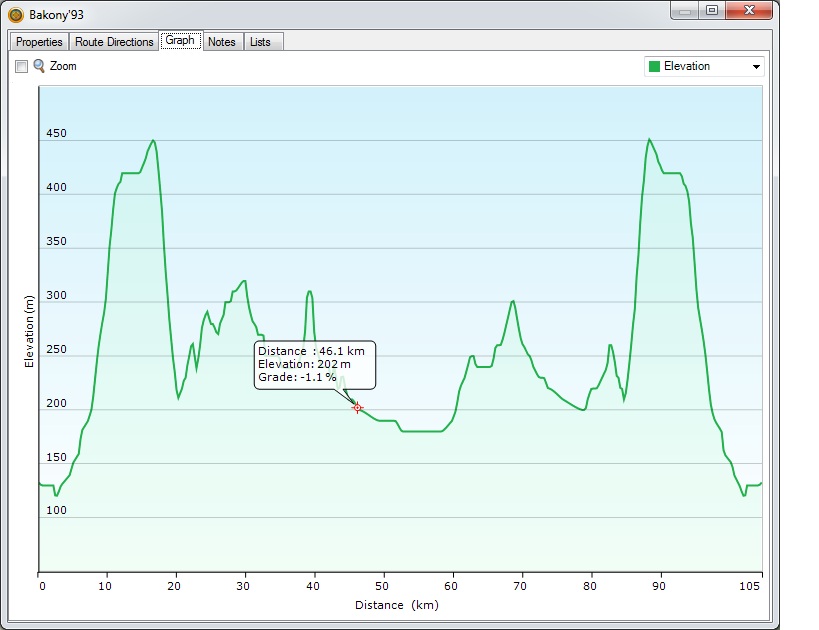This screenshot has height=630, width=819.
Task: Click the Distance 46.1 km tooltip box
Action: [315, 365]
